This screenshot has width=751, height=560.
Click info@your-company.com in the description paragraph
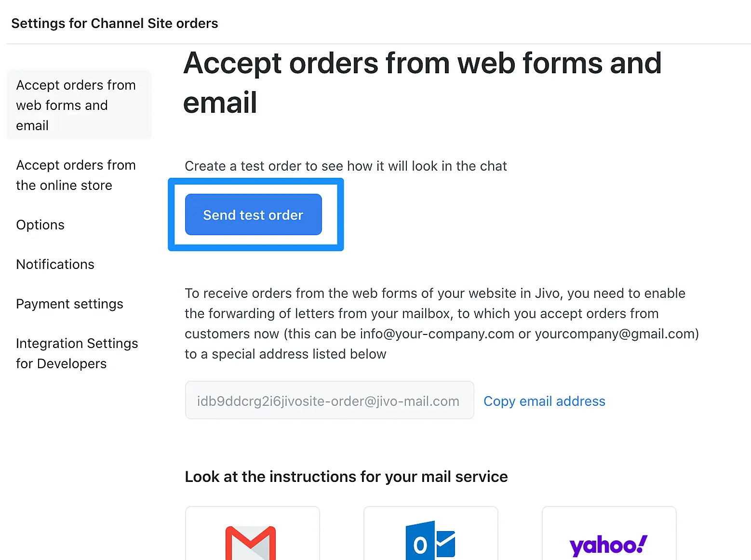click(437, 334)
